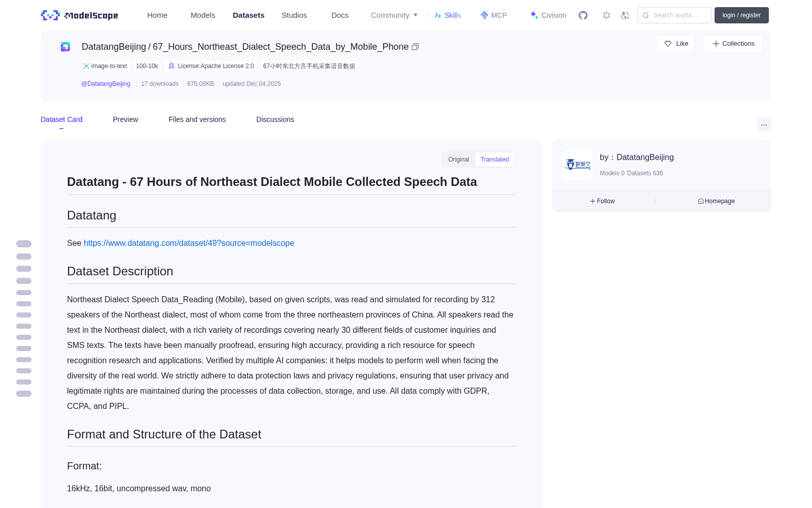This screenshot has height=508, width=812.
Task: Click the DatatangBeijing owl logo thumbnail
Action: [x=578, y=165]
